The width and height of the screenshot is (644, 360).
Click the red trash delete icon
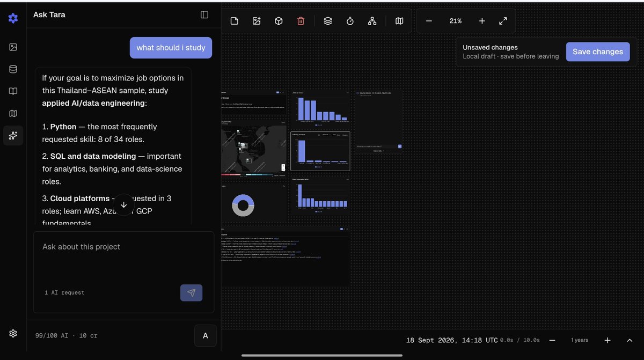301,21
